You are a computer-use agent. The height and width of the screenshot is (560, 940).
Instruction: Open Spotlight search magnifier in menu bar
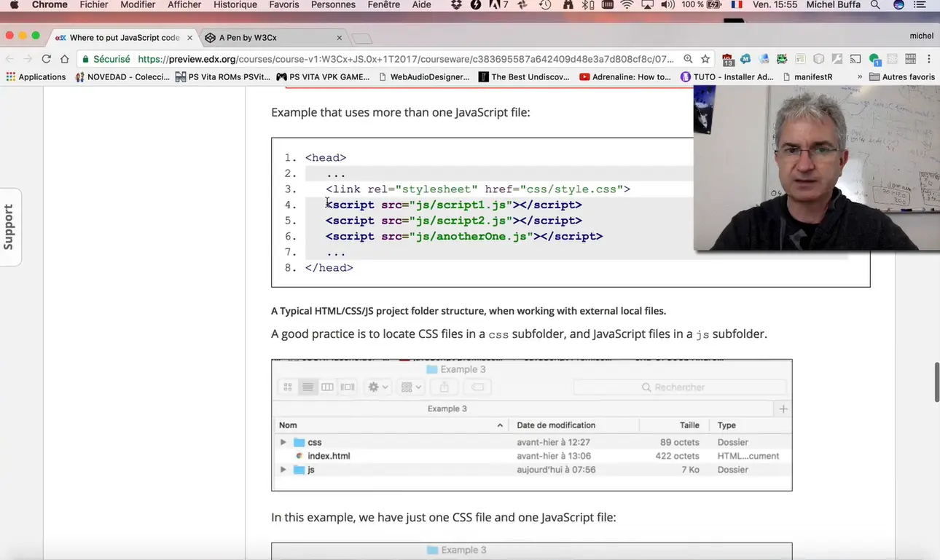pyautogui.click(x=875, y=5)
